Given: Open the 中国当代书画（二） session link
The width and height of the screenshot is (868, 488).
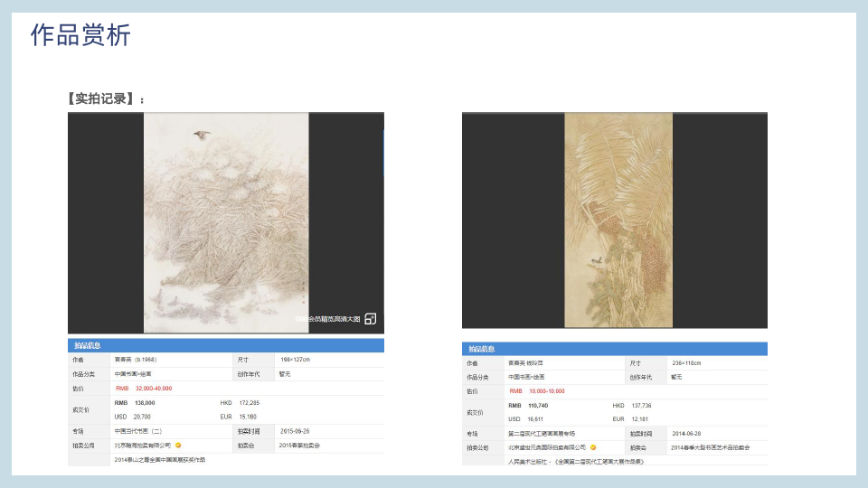Looking at the screenshot, I should coord(137,431).
